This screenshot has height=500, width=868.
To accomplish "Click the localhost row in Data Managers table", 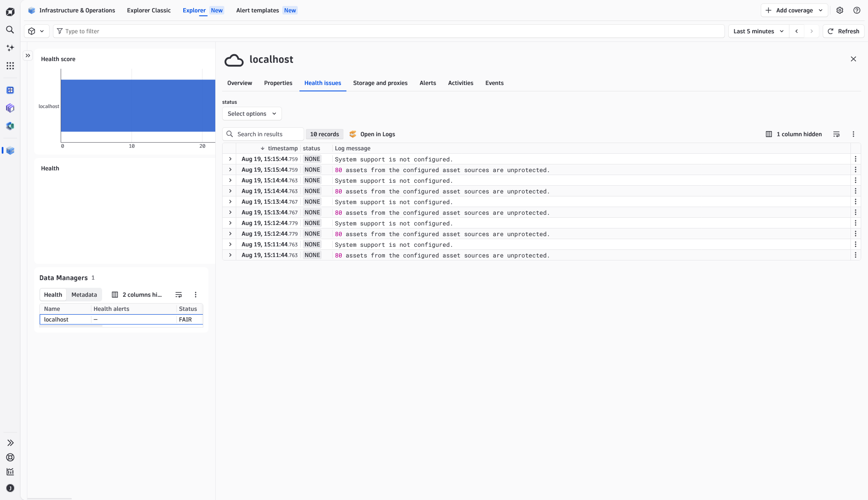I will tap(121, 319).
